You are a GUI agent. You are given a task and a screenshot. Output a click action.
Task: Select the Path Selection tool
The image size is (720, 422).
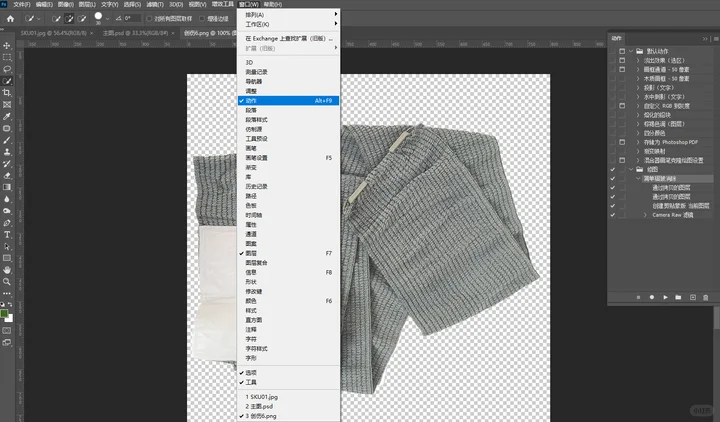click(7, 247)
